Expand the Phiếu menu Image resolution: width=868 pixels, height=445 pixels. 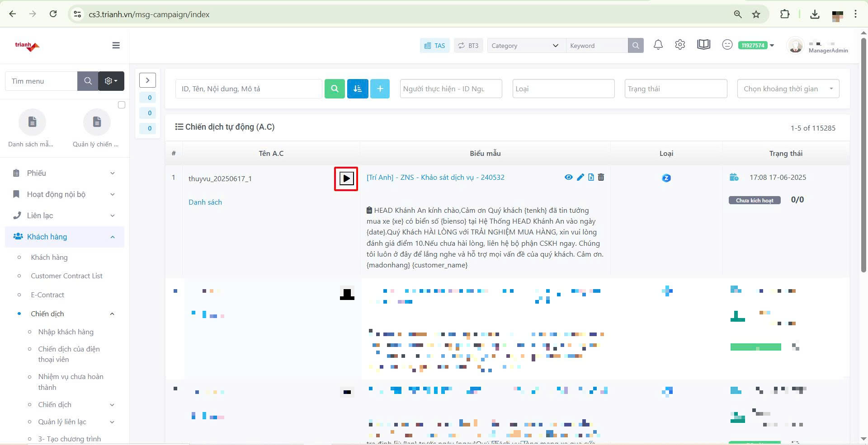[65, 173]
